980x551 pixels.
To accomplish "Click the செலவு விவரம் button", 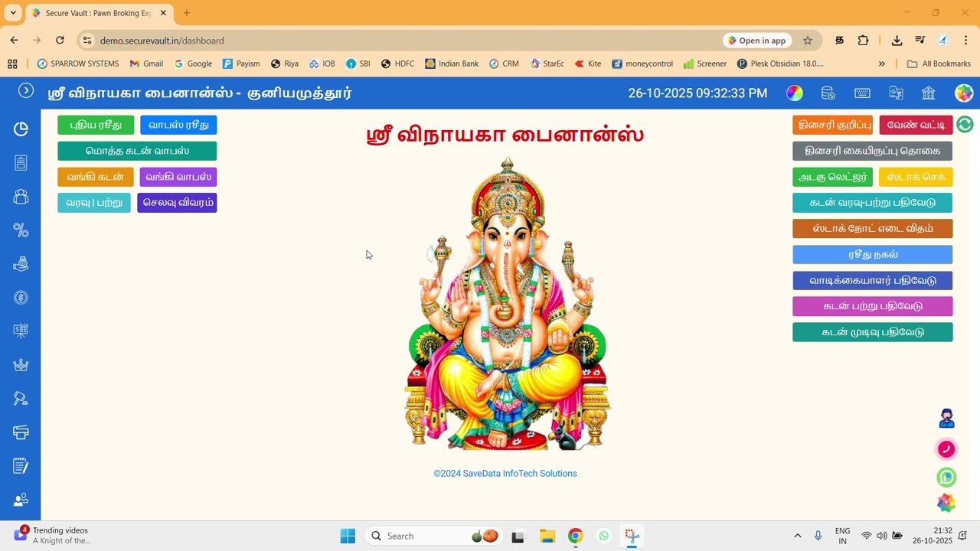I will click(x=177, y=203).
